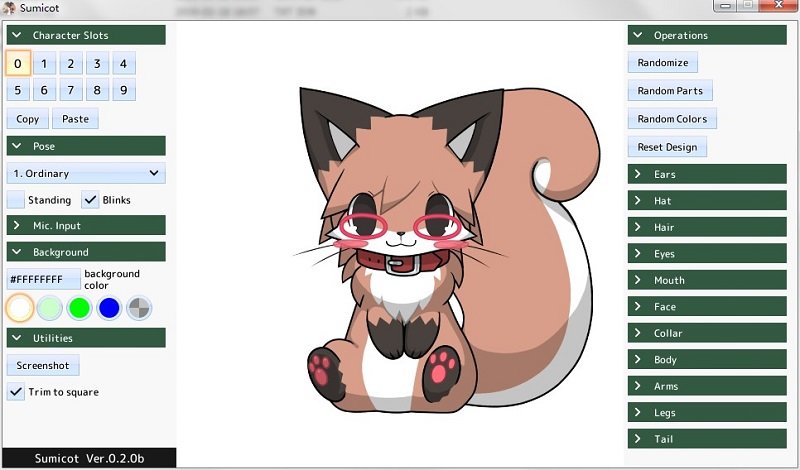The width and height of the screenshot is (800, 470).
Task: Pick the light green background swatch
Action: coord(50,308)
